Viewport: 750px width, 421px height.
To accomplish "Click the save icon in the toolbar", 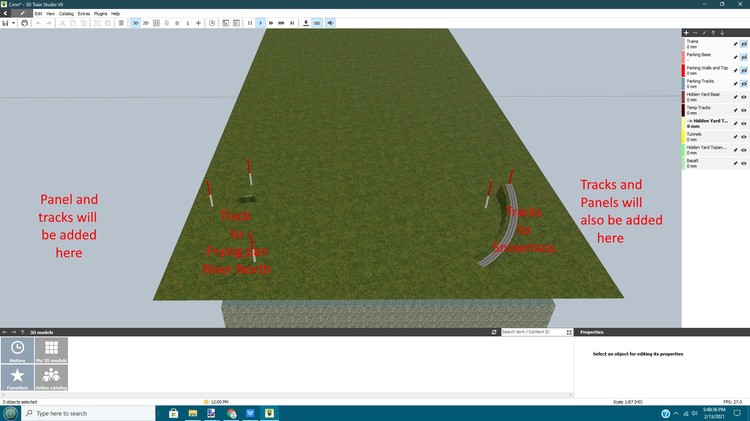I will (x=5, y=23).
